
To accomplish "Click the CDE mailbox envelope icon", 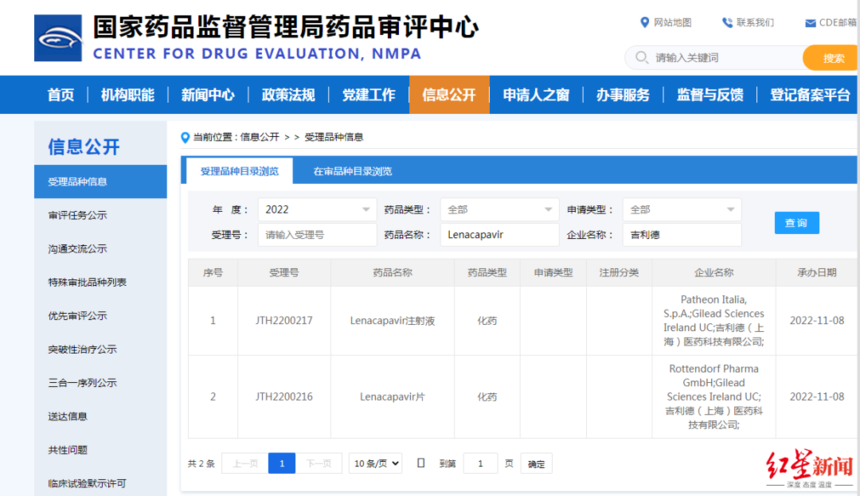I will tap(810, 23).
